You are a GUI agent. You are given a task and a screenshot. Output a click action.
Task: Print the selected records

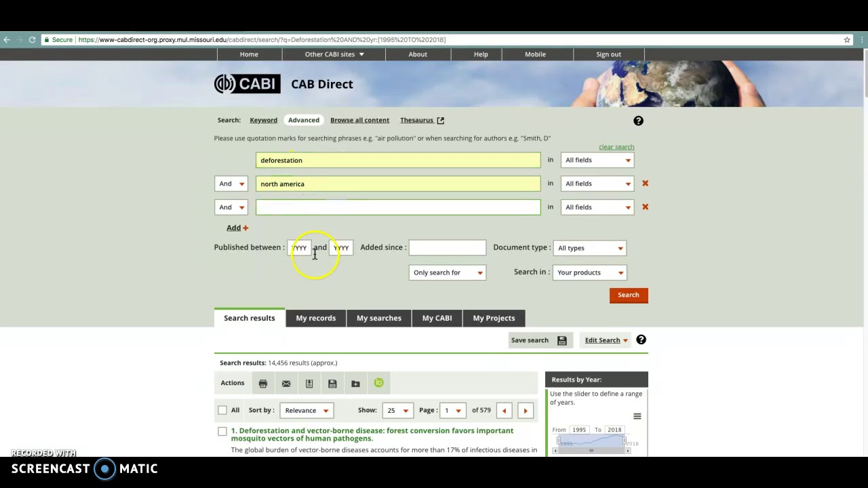click(263, 384)
